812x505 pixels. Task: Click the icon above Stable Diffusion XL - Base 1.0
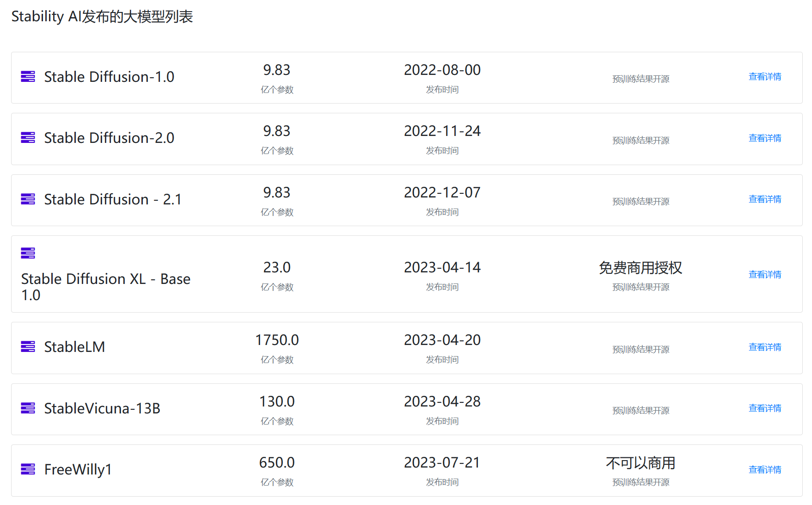pyautogui.click(x=28, y=253)
